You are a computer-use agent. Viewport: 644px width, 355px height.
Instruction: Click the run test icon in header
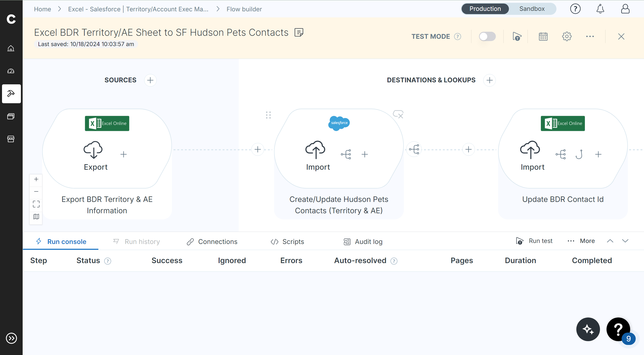coord(517,37)
